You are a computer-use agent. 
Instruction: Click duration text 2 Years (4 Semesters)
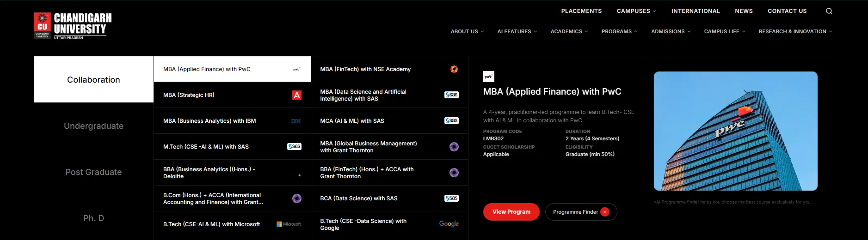(592, 138)
